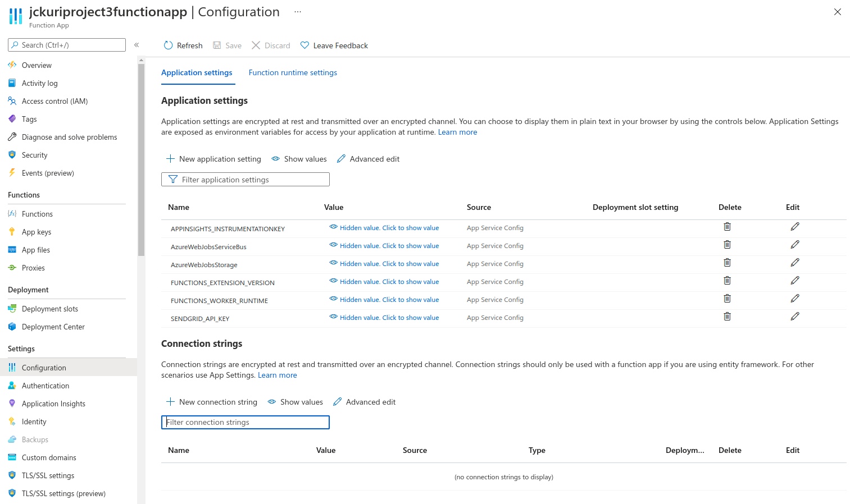This screenshot has width=850, height=504.
Task: Edit the FUNCTIONS_WORKER_RUNTIME setting
Action: 795,299
